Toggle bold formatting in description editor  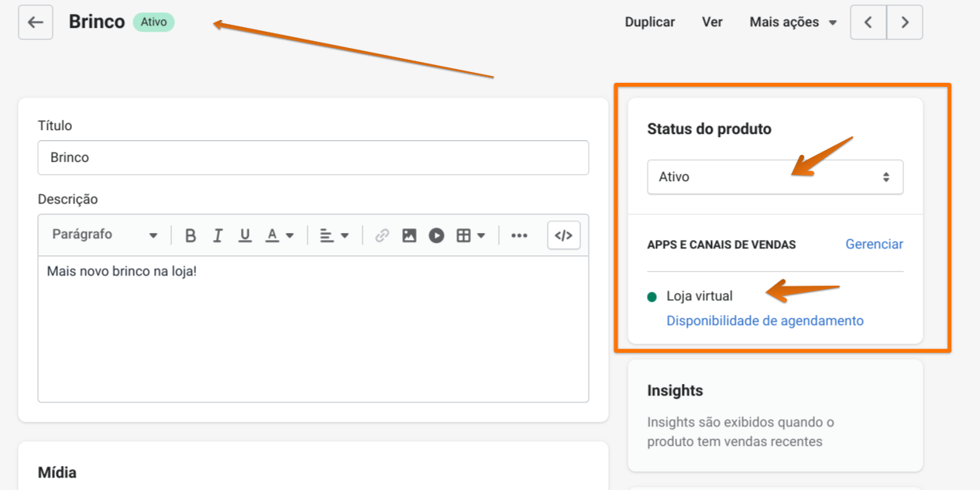pyautogui.click(x=191, y=235)
